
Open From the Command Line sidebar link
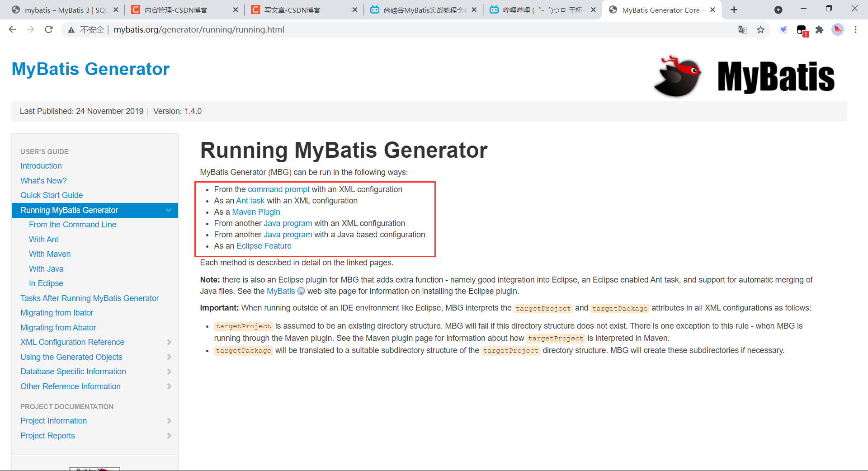(73, 225)
